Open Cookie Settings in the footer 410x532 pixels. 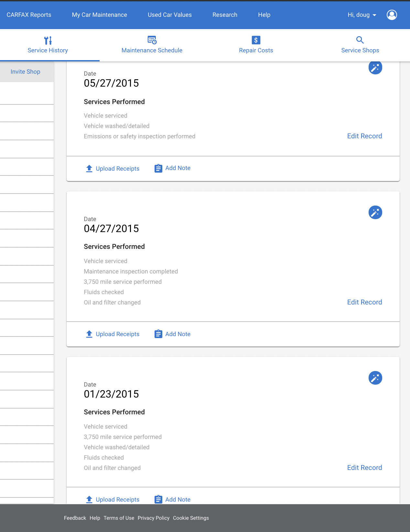click(x=191, y=518)
